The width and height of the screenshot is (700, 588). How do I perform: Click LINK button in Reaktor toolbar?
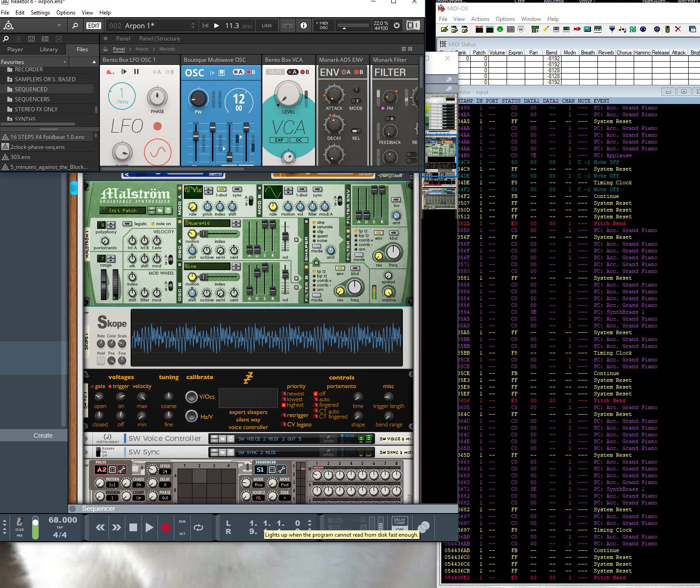[267, 26]
